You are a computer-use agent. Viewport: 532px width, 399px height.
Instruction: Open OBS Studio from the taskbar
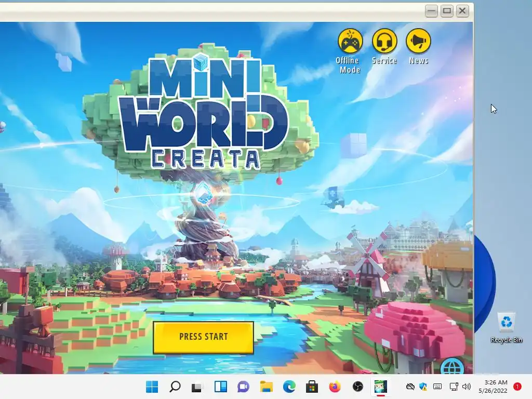pos(357,387)
